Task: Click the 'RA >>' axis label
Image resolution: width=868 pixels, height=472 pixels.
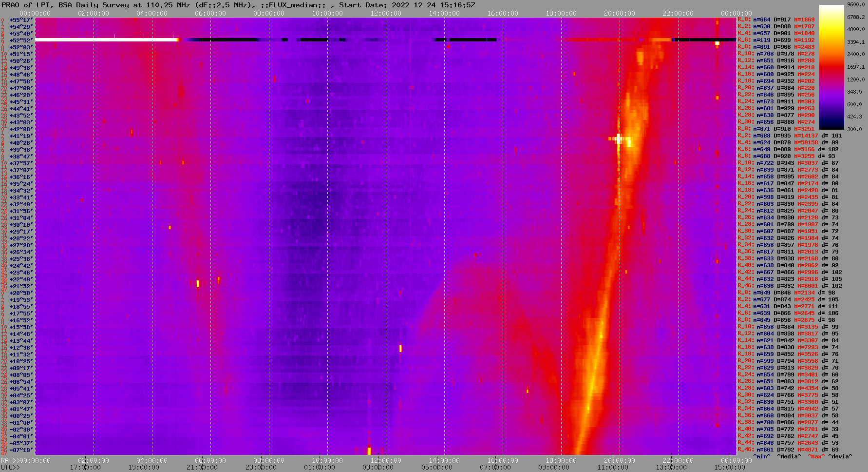Action: (9, 460)
